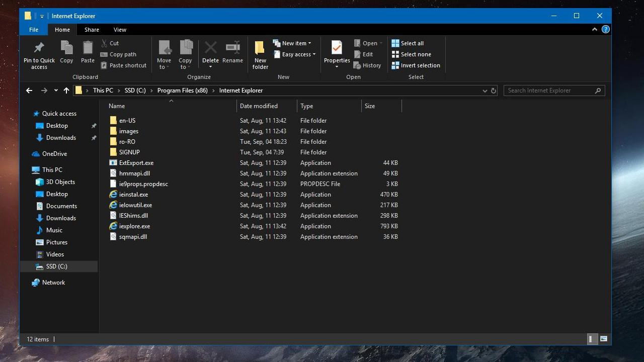Screen dimensions: 644x362
Task: Open the Easy access dropdown
Action: (294, 54)
